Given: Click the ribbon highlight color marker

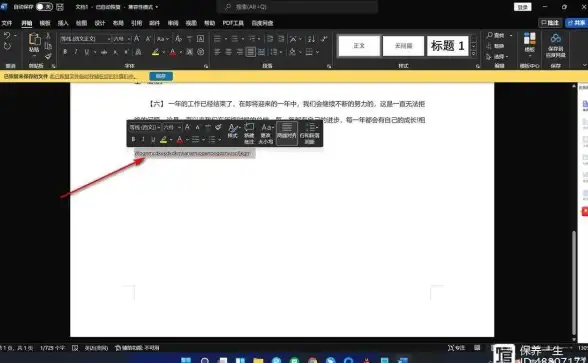Looking at the screenshot, I should click(155, 52).
